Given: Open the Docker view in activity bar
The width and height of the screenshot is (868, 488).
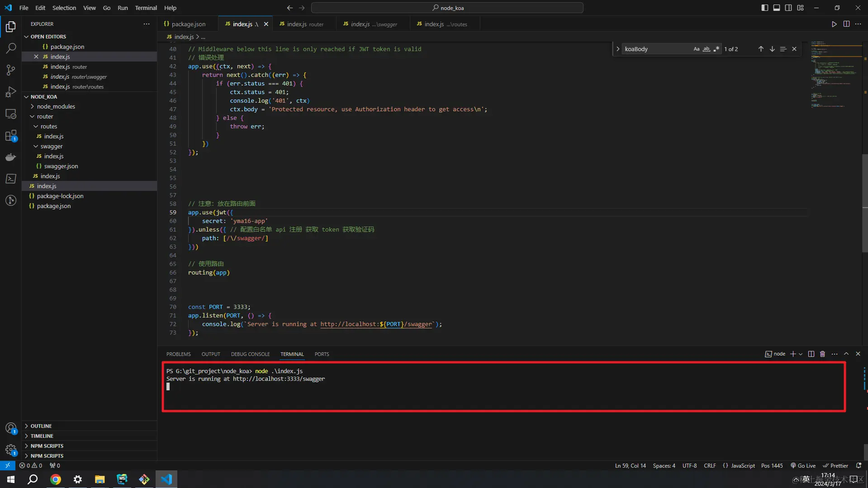Looking at the screenshot, I should (11, 157).
